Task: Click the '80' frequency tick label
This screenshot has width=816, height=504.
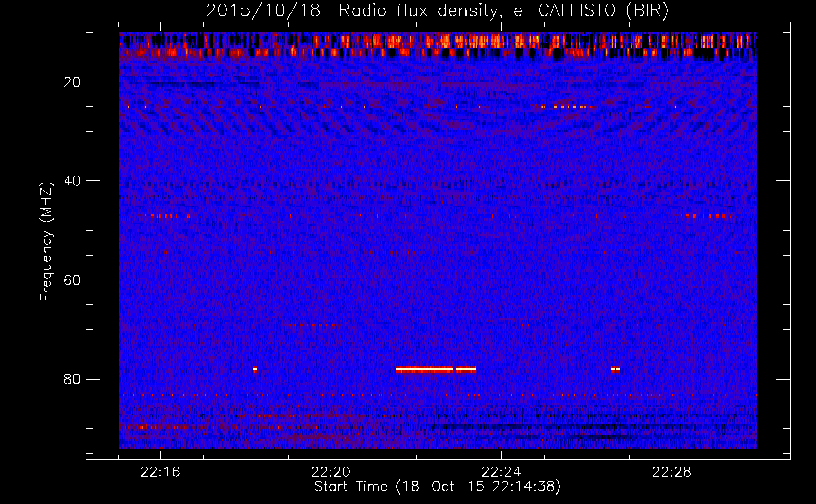Action: click(73, 379)
